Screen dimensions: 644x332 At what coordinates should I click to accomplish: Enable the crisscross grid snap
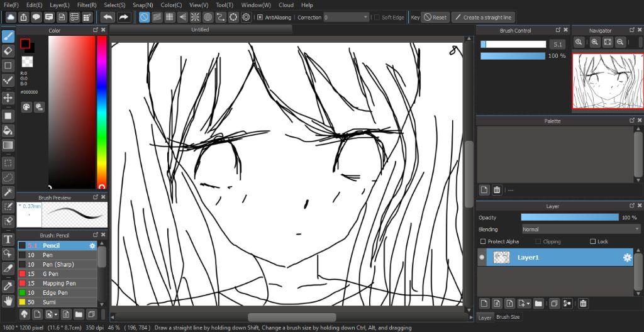click(x=170, y=17)
